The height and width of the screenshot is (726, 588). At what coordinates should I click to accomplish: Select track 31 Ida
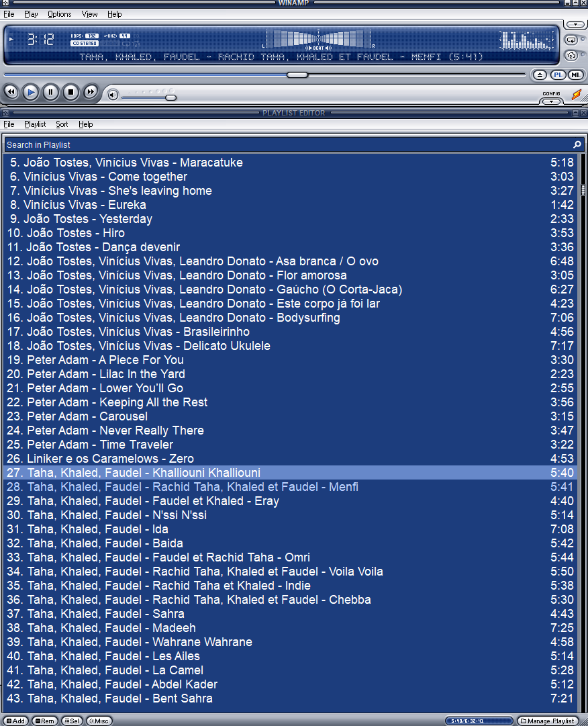(x=290, y=529)
